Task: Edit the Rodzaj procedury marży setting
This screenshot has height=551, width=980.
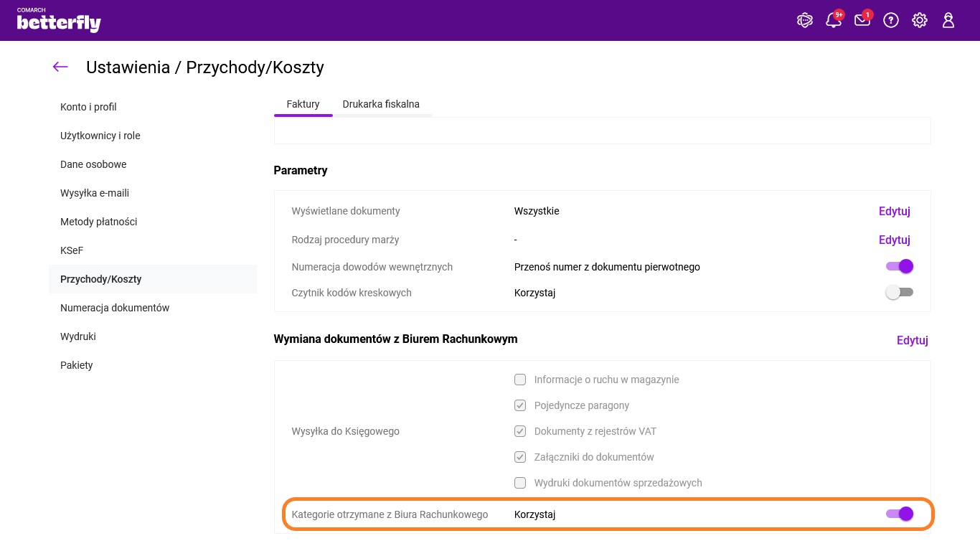Action: pos(894,240)
